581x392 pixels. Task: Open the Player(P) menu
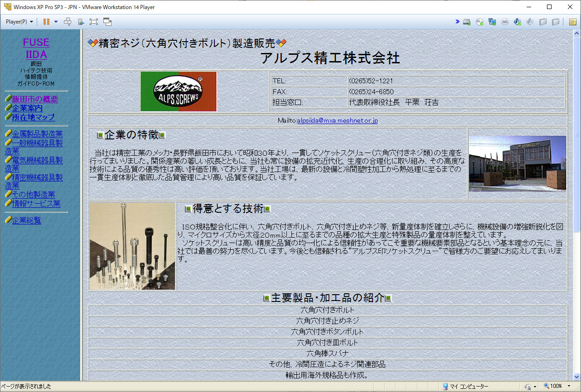tap(19, 22)
